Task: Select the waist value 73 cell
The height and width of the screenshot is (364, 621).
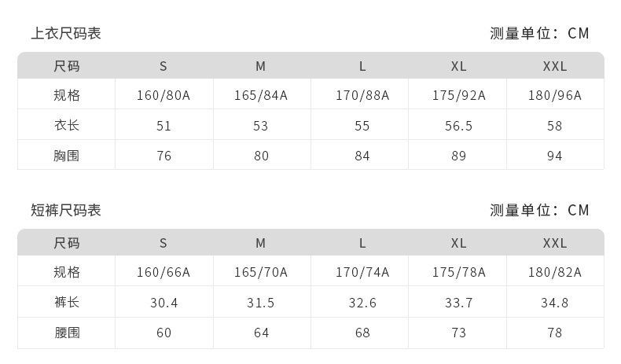Action: pyautogui.click(x=459, y=333)
